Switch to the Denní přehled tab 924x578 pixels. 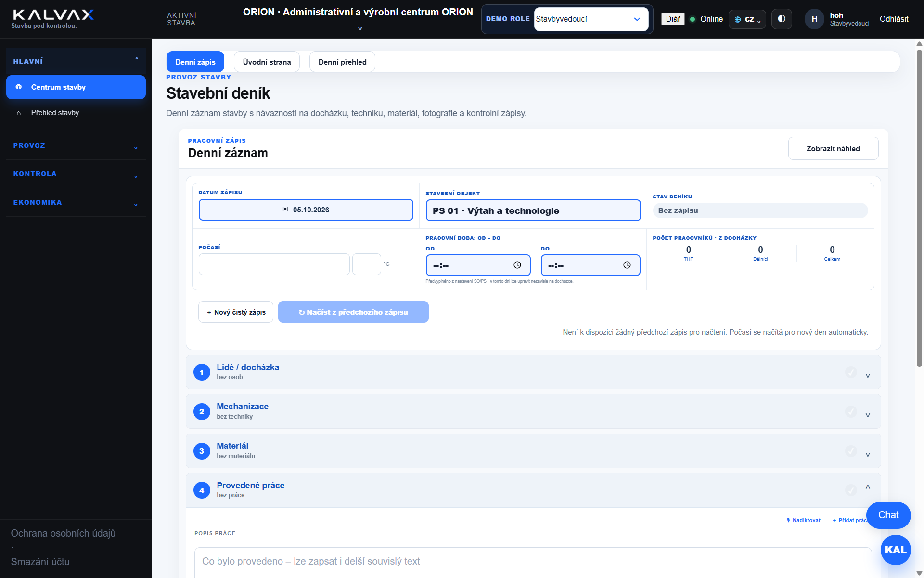(x=342, y=62)
